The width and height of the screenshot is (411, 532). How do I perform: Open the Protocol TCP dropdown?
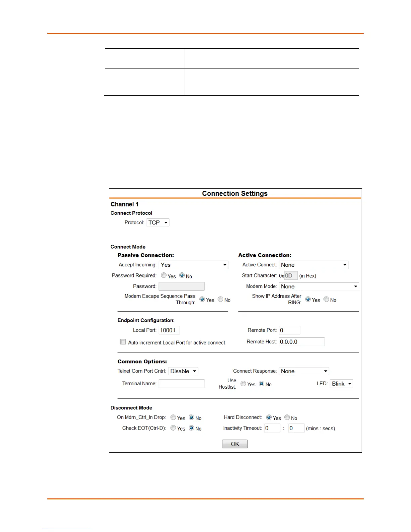point(158,222)
